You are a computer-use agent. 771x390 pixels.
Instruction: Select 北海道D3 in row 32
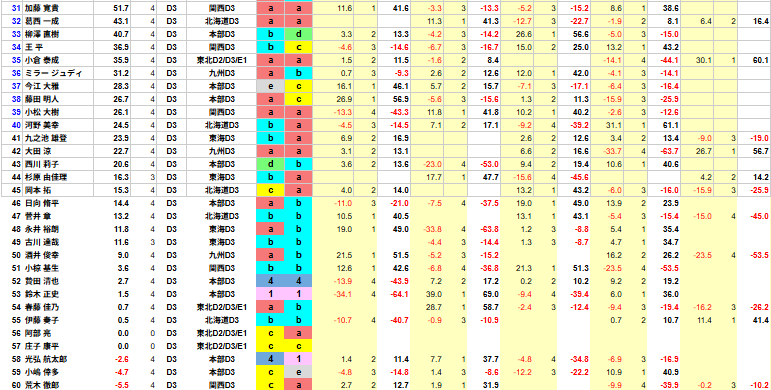click(x=222, y=21)
